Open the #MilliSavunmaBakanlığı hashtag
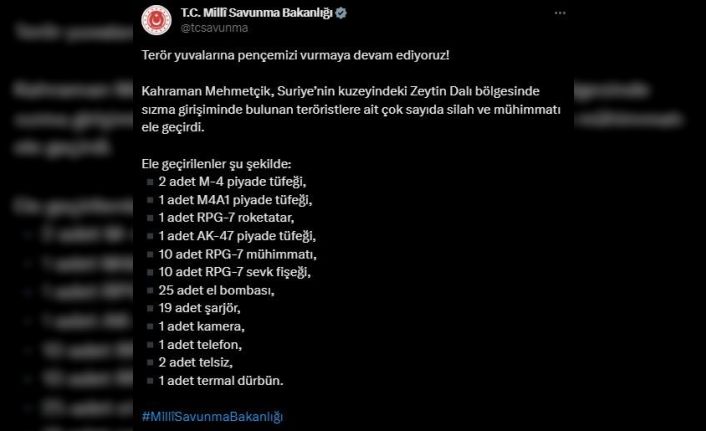The width and height of the screenshot is (706, 431). (x=214, y=415)
